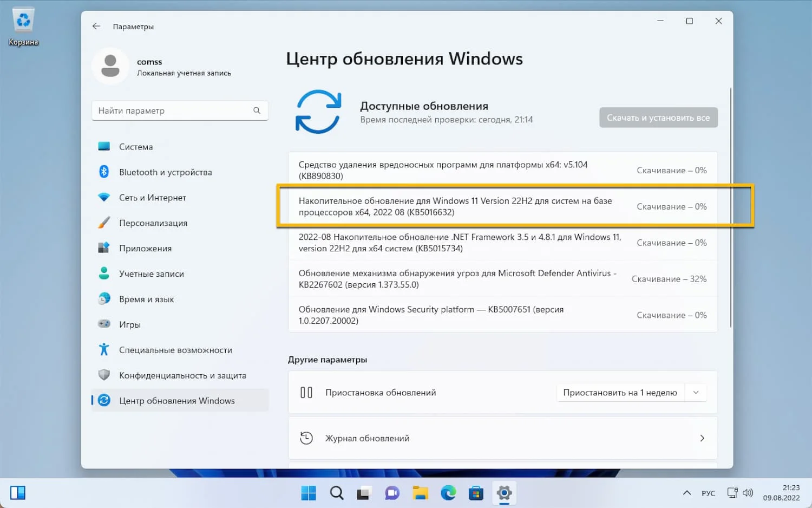This screenshot has height=508, width=812.
Task: Click the vertical scrollbar of the updates page
Action: pos(731,207)
